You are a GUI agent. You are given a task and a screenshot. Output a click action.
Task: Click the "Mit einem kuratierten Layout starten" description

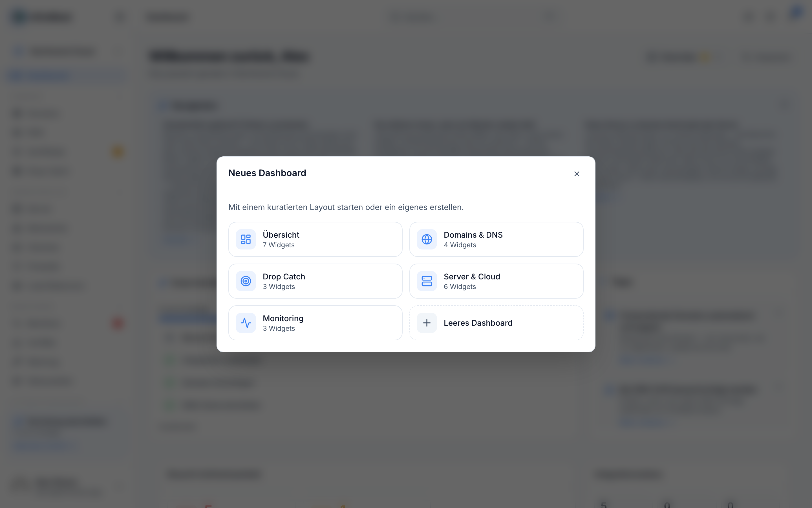pos(346,207)
